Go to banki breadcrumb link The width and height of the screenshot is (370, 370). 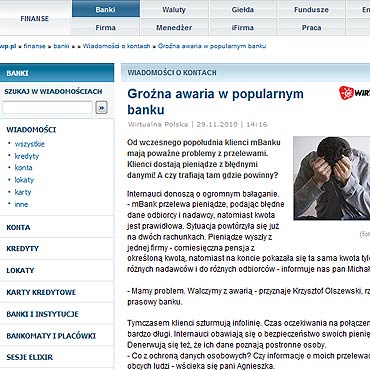point(61,46)
